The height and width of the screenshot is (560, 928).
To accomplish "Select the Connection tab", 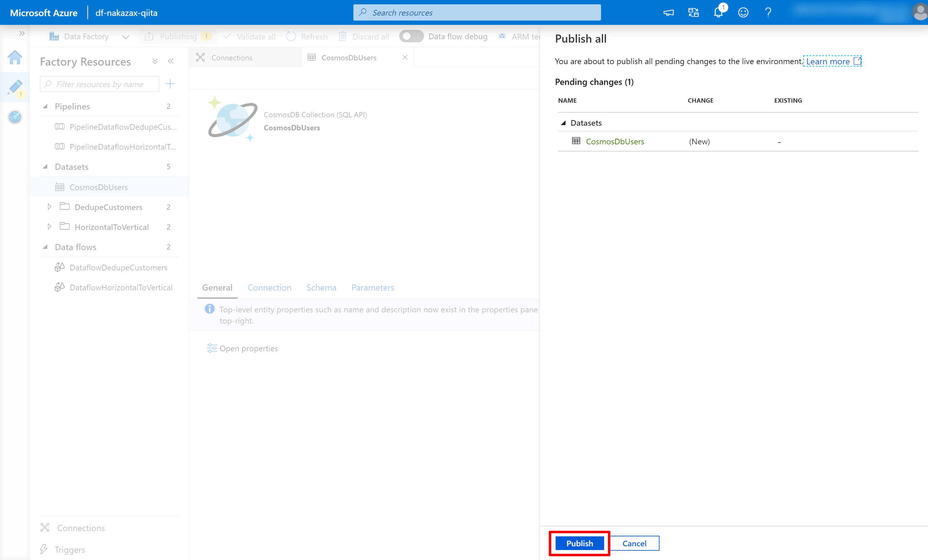I will click(x=269, y=288).
